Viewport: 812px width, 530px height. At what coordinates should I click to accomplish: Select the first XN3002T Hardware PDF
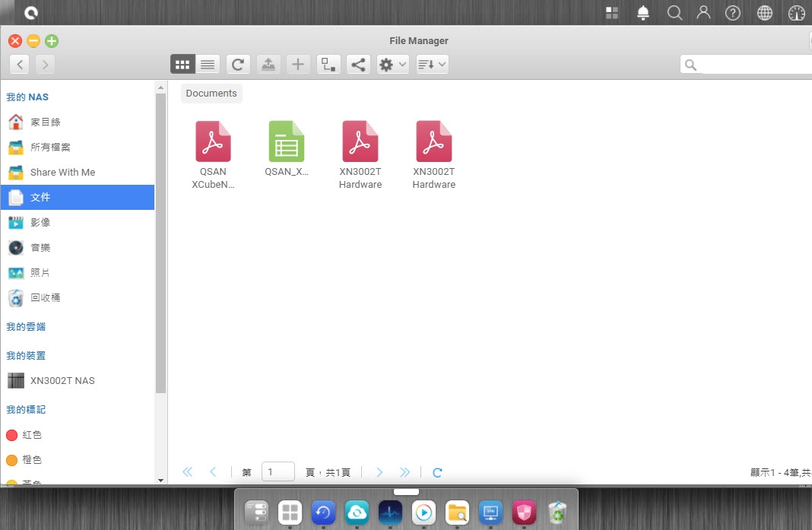[x=360, y=155]
